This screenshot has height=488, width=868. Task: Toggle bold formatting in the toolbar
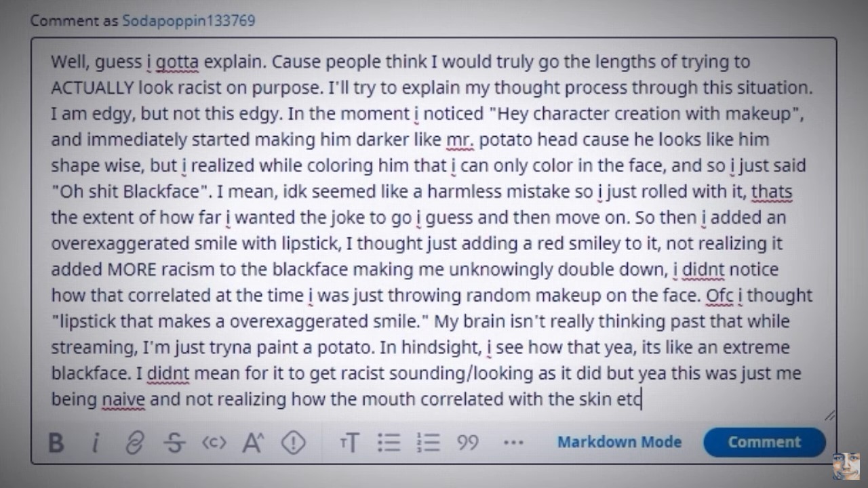point(56,443)
